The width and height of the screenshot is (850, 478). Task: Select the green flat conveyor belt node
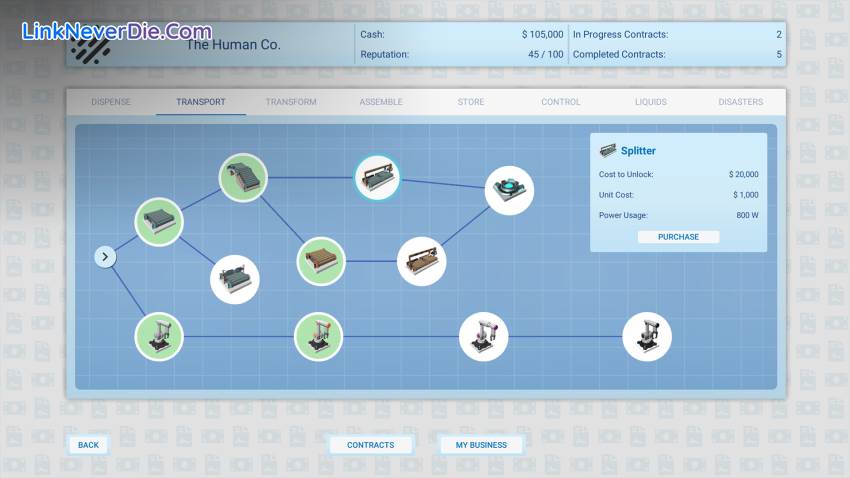159,222
